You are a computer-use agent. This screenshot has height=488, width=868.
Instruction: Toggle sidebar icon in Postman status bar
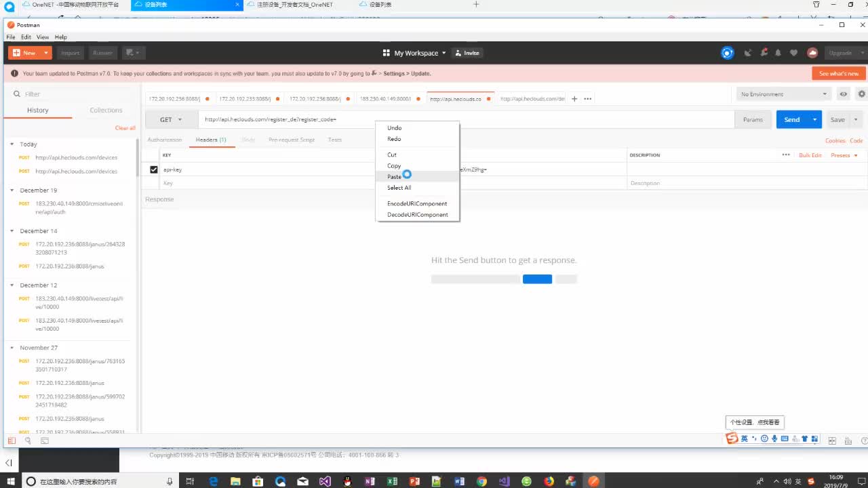(12, 441)
